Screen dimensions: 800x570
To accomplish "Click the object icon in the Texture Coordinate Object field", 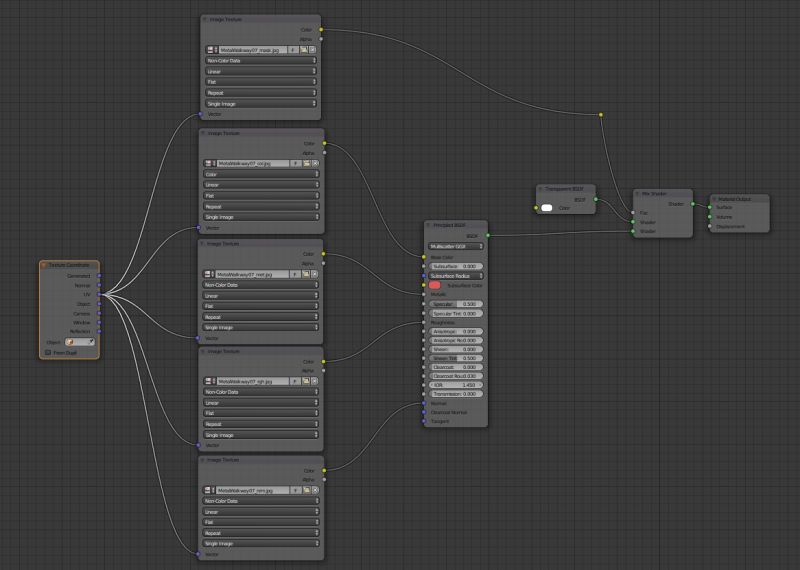I will coord(69,342).
